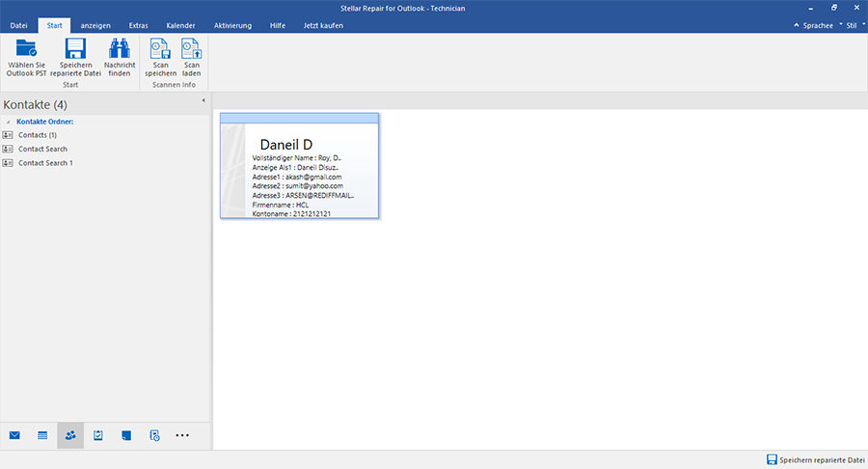The width and height of the screenshot is (868, 469).
Task: Open Tasks clipboard icon in bottom bar
Action: coord(98,435)
